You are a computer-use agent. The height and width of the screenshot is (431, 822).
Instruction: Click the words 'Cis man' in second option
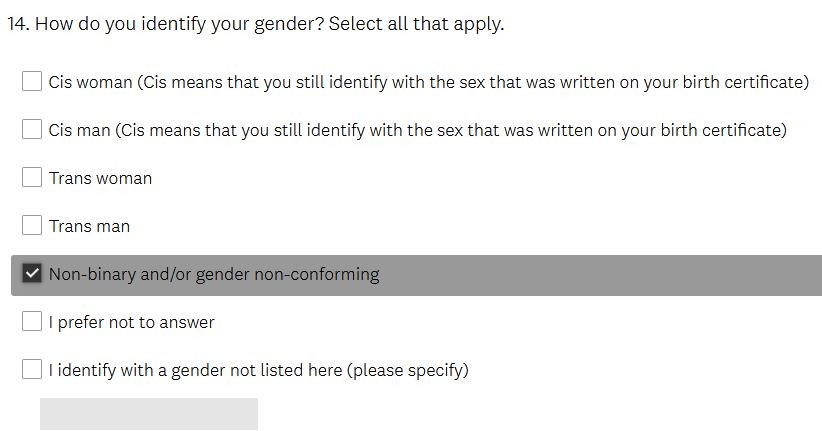click(79, 130)
